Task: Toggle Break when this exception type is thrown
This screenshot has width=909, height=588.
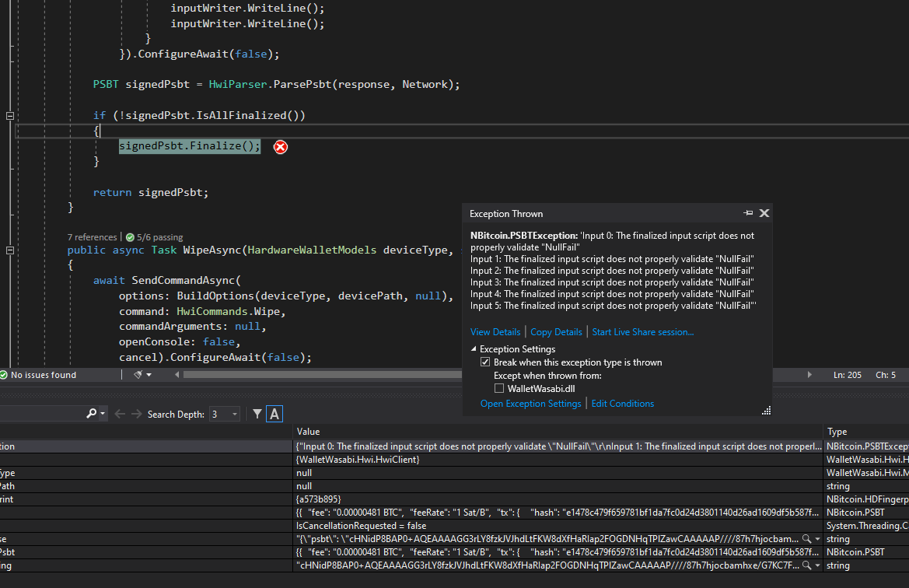Action: click(x=485, y=362)
